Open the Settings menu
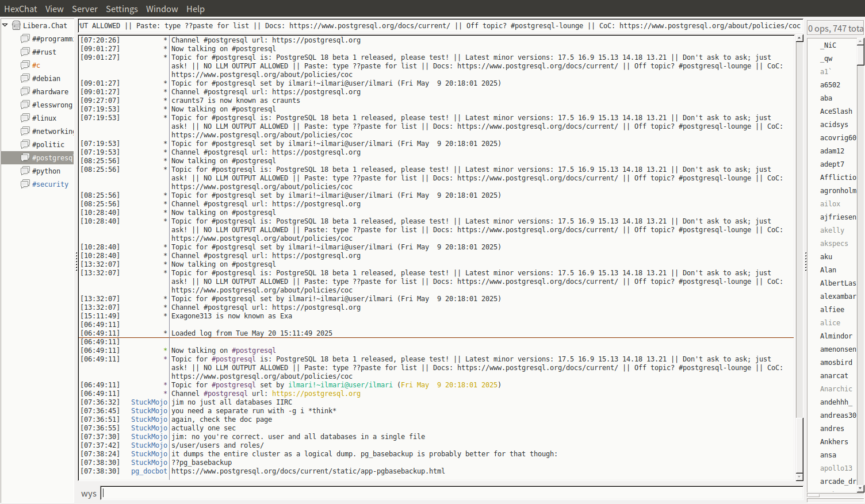865x504 pixels. (x=121, y=9)
